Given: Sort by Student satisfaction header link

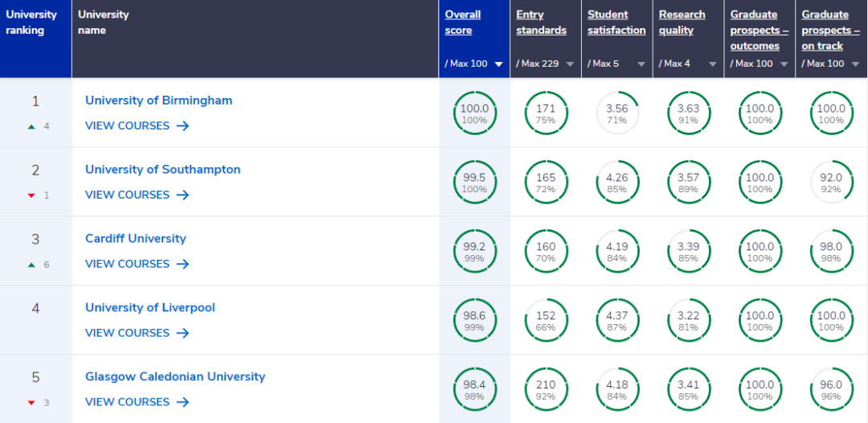Looking at the screenshot, I should 616,23.
